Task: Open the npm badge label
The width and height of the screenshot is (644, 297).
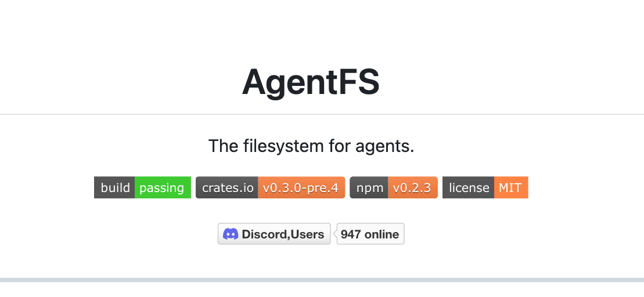Action: 369,188
